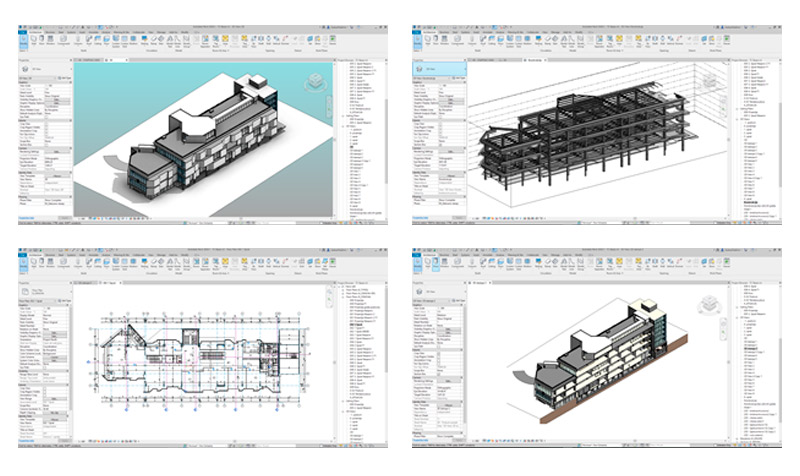Select the Curtain Grid tool in the structural frame window
Screen dimensions: 800x476
(x=518, y=41)
